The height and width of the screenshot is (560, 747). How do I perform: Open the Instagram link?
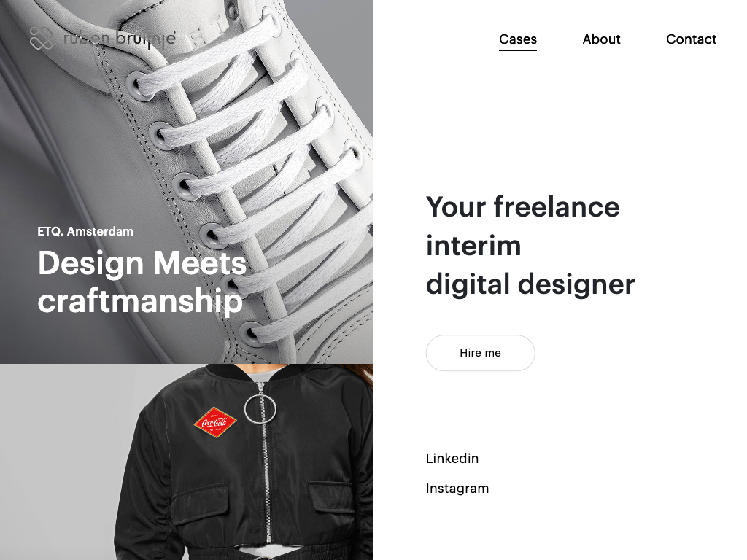(x=457, y=488)
